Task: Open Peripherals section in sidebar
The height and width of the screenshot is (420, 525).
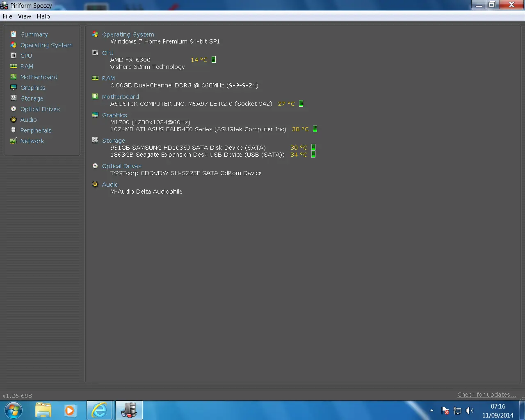Action: pos(36,130)
